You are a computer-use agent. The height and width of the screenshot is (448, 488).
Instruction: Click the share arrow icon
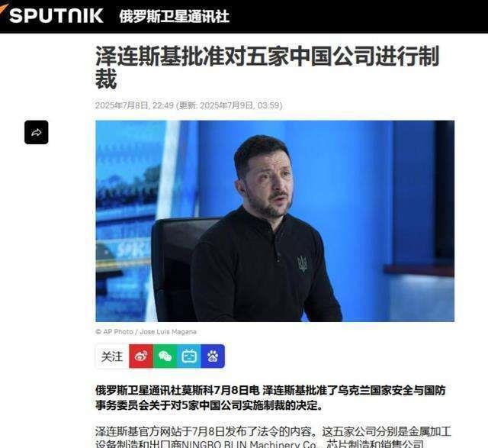point(37,132)
